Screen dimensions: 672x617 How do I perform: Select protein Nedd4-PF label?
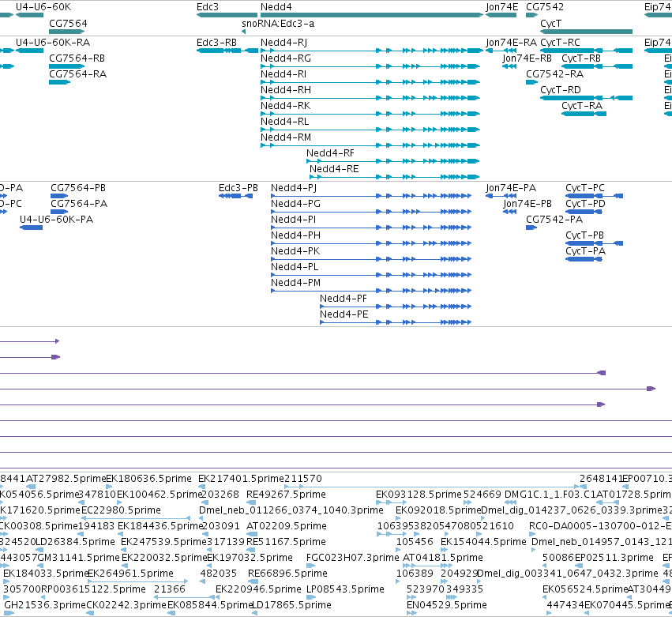pos(344,299)
